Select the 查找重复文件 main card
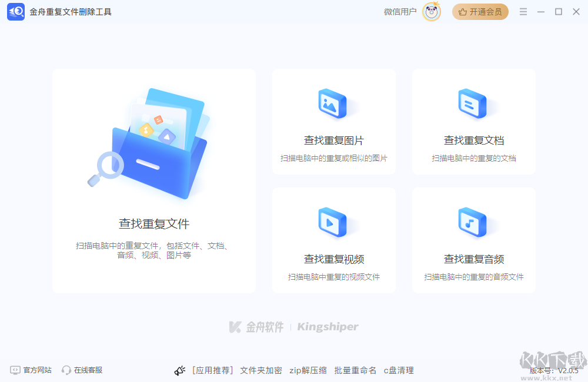 coord(153,180)
